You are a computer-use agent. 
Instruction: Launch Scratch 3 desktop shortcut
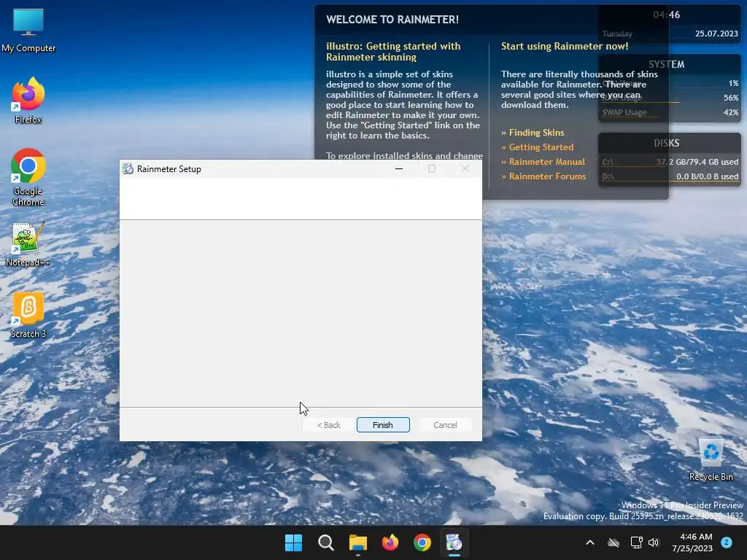(x=28, y=315)
